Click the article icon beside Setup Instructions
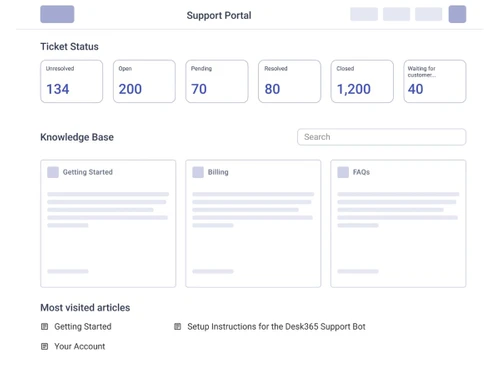Image resolution: width=500 pixels, height=375 pixels. pos(178,326)
